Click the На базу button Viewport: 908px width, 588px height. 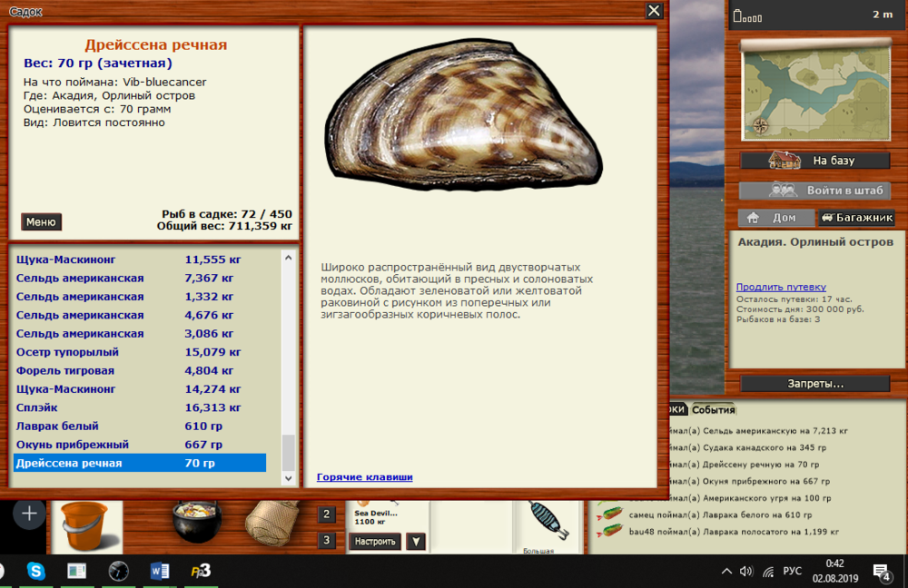(814, 161)
